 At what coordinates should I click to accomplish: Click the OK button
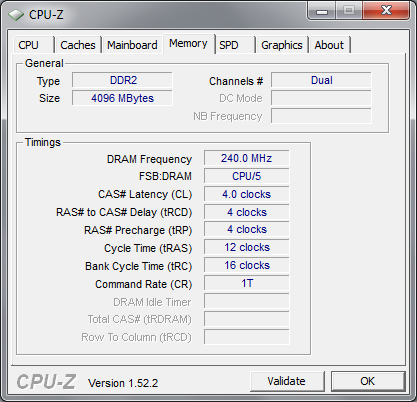pos(368,381)
